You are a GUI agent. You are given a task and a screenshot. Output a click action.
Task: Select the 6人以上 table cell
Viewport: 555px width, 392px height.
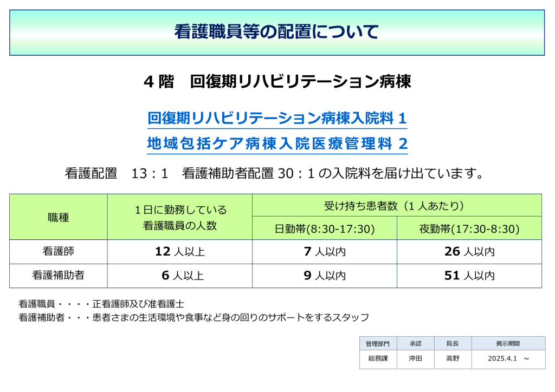(180, 276)
